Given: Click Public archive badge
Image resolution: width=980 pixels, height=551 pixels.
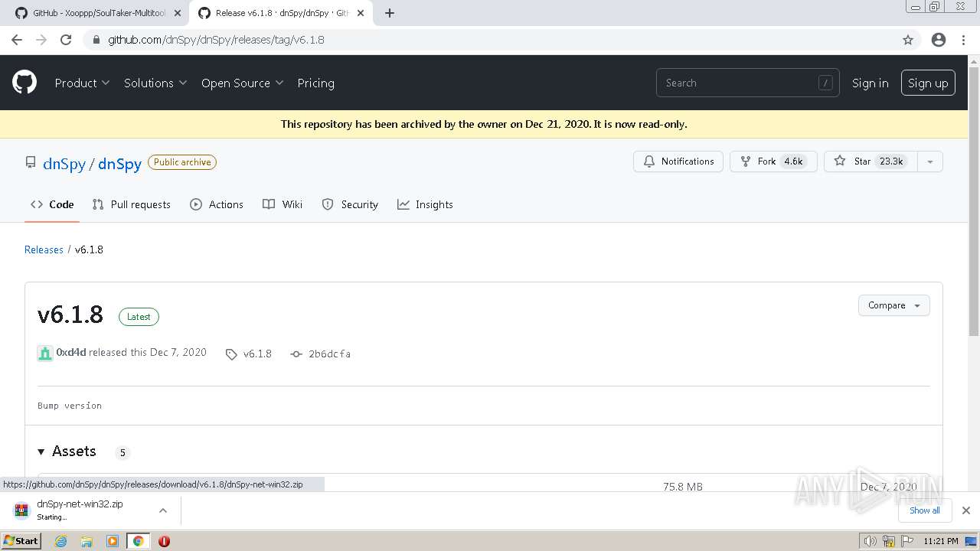Looking at the screenshot, I should pos(182,162).
